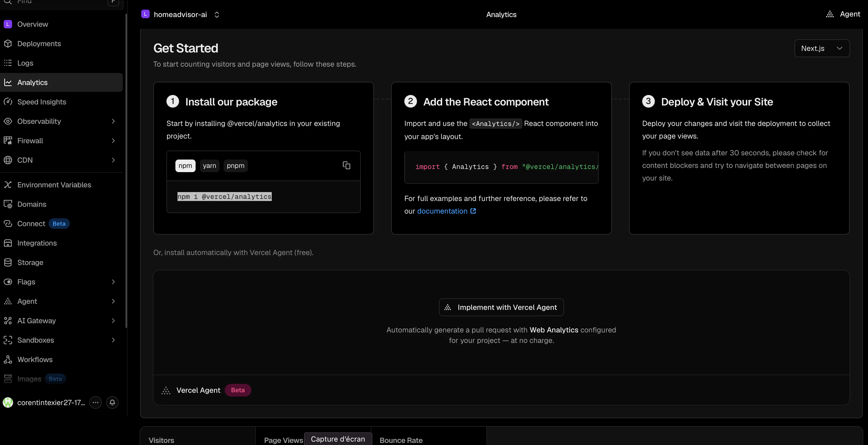Image resolution: width=868 pixels, height=445 pixels.
Task: Click the Find search field
Action: coord(61,2)
